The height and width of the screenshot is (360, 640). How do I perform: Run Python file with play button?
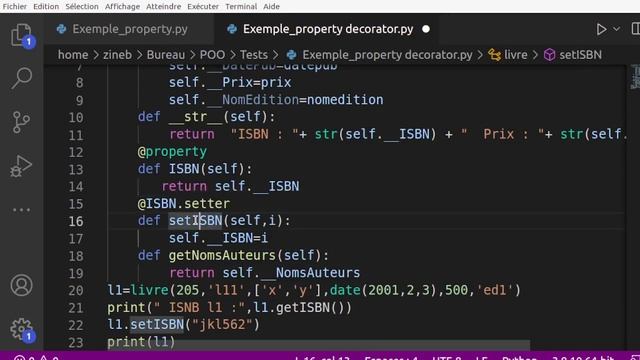(601, 29)
